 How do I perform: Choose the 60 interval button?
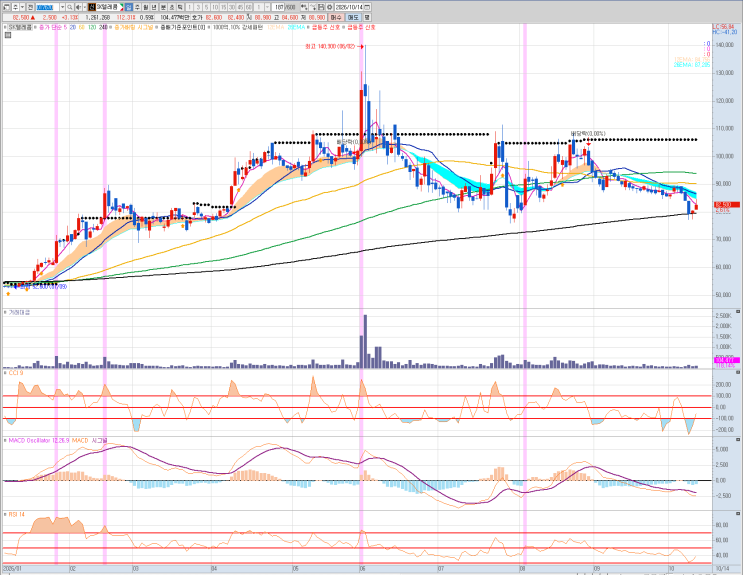point(249,7)
